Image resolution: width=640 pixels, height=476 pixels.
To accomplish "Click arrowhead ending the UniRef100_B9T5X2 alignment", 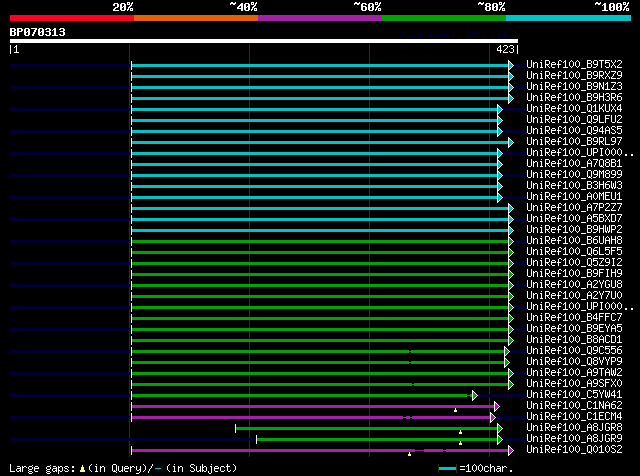I will point(511,65).
